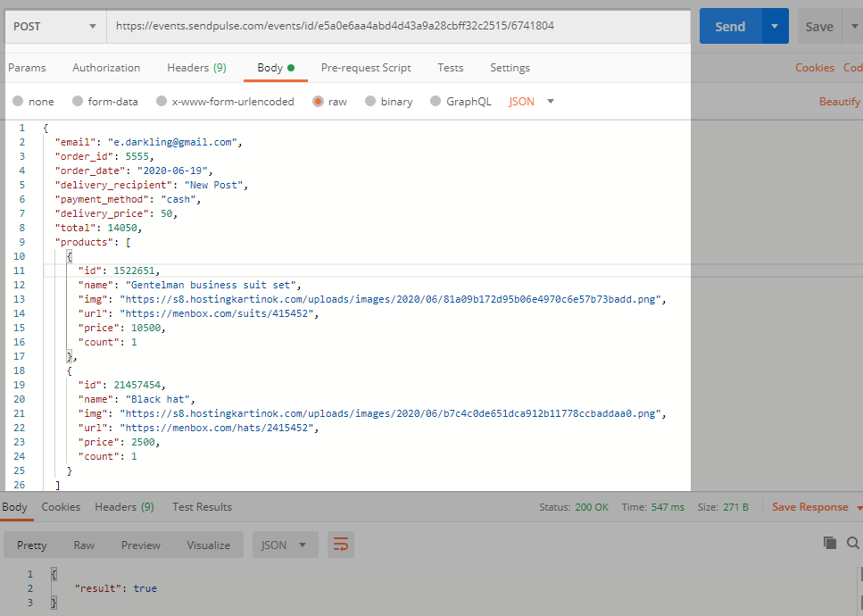Choose x-www-form-urlencoded radio option
Viewport: 863px width, 616px height.
tap(162, 101)
